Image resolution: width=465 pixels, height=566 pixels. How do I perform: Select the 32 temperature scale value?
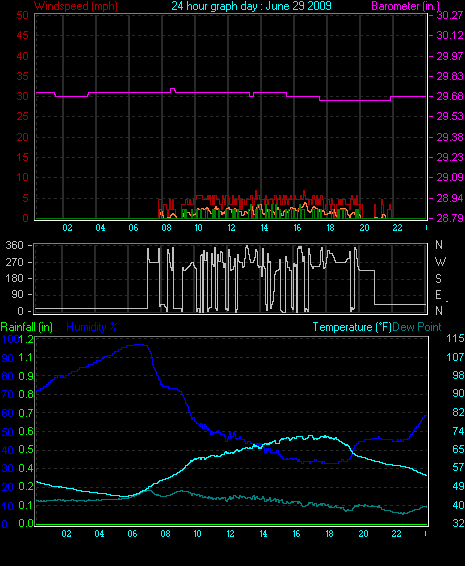coord(458,523)
